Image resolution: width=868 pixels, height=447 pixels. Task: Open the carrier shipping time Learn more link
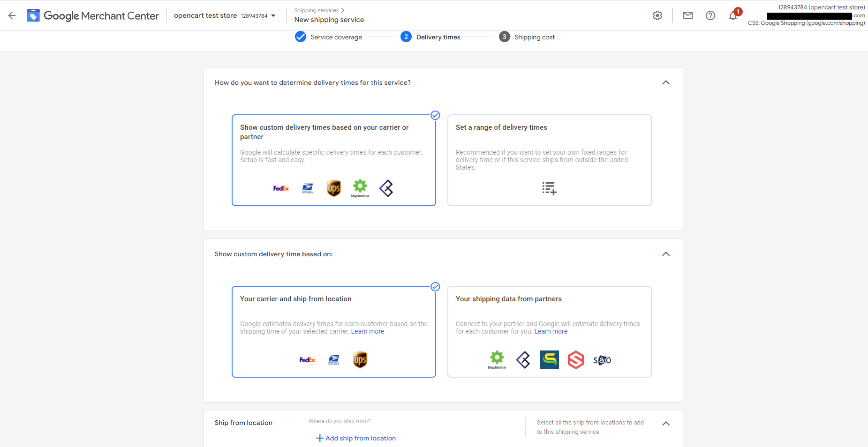[367, 331]
